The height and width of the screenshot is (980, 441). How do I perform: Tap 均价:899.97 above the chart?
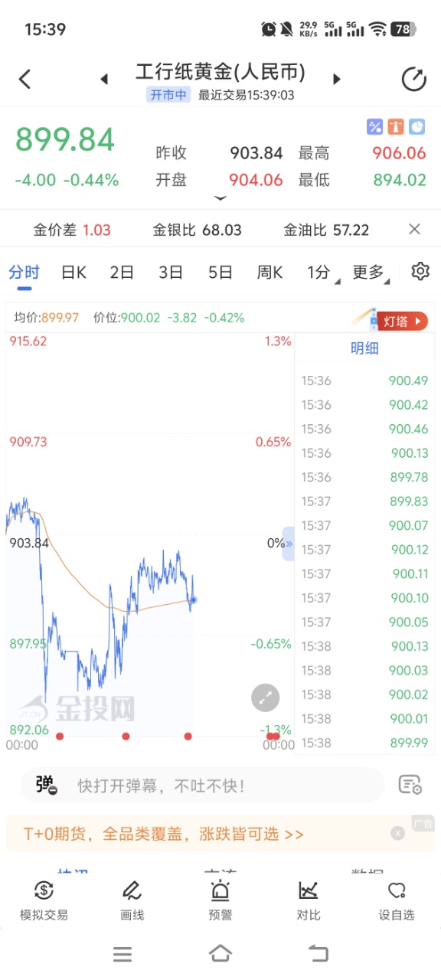(x=46, y=317)
